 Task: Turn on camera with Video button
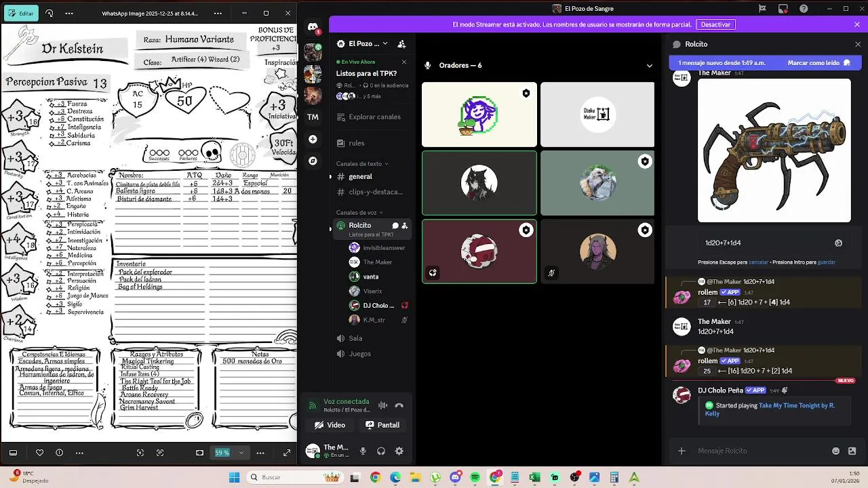point(330,425)
